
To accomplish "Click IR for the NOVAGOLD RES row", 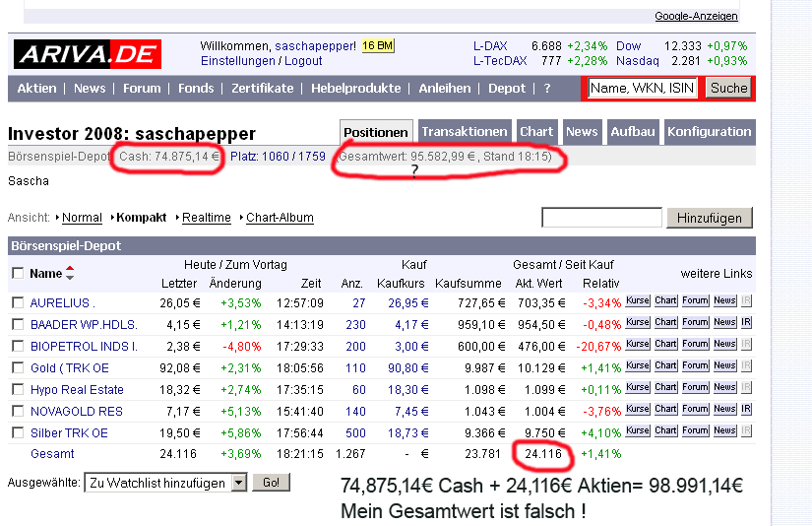I will (x=746, y=409).
